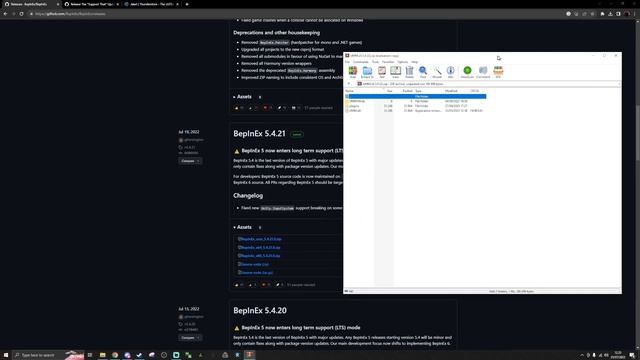Click the browser reload button
Screen dimensions: 640x360
coord(21,13)
